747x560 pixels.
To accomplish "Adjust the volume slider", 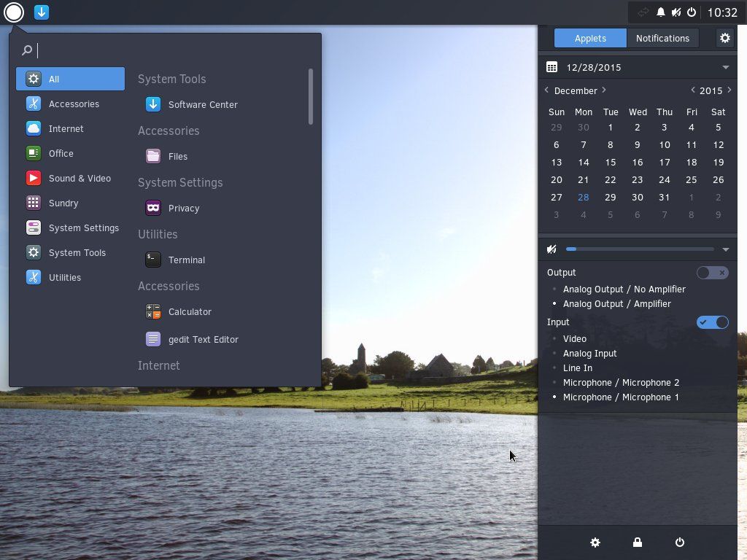I will coord(640,249).
